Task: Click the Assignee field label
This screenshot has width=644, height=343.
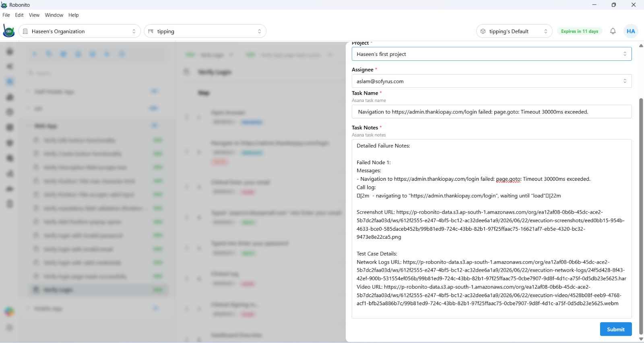Action: 363,70
